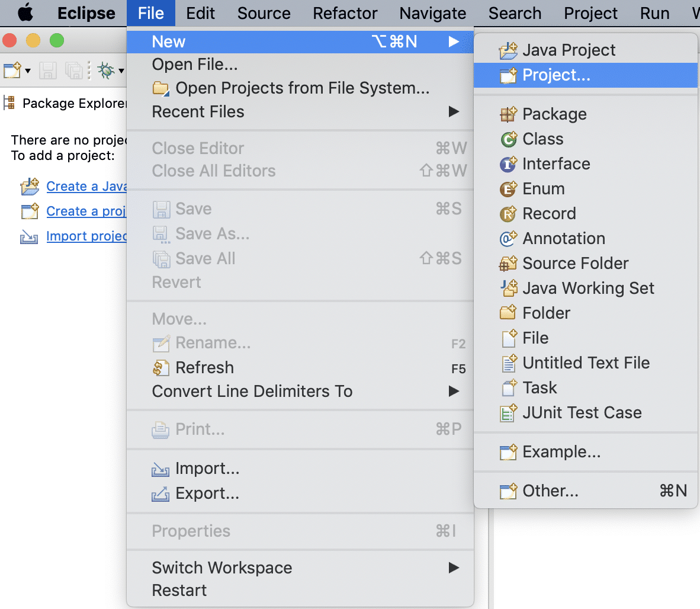Click the Package Explorer view icon
Viewport: 700px width, 609px height.
[9, 103]
